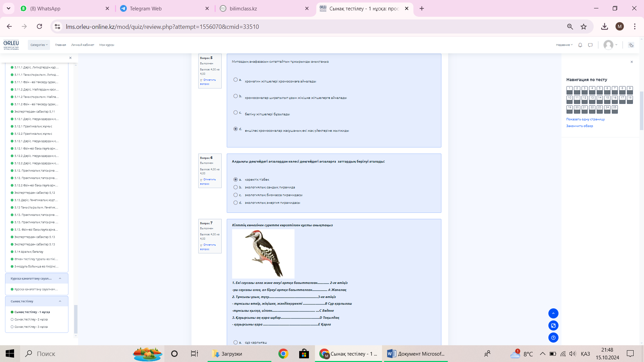This screenshot has height=362, width=644.
Task: Open the Categories dropdown
Action: tap(39, 45)
